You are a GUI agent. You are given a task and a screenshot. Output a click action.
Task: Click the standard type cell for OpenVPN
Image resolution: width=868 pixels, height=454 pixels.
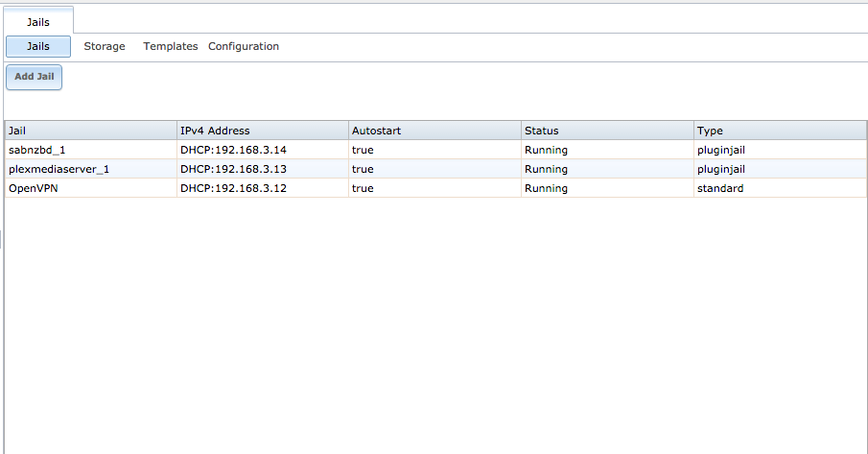[780, 188]
